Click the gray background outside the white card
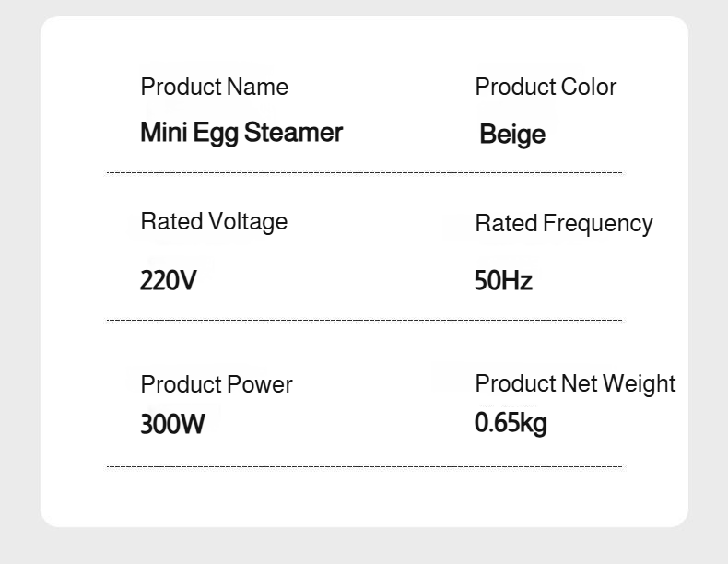Image resolution: width=728 pixels, height=564 pixels. tap(18, 276)
